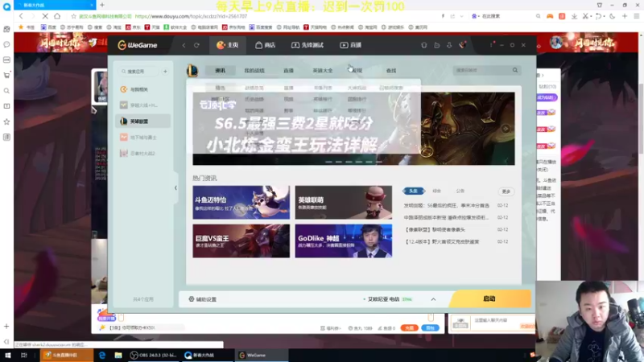Open the 斗鱼迈特怡 news card
Viewport: 644px width, 362px height.
(x=241, y=203)
